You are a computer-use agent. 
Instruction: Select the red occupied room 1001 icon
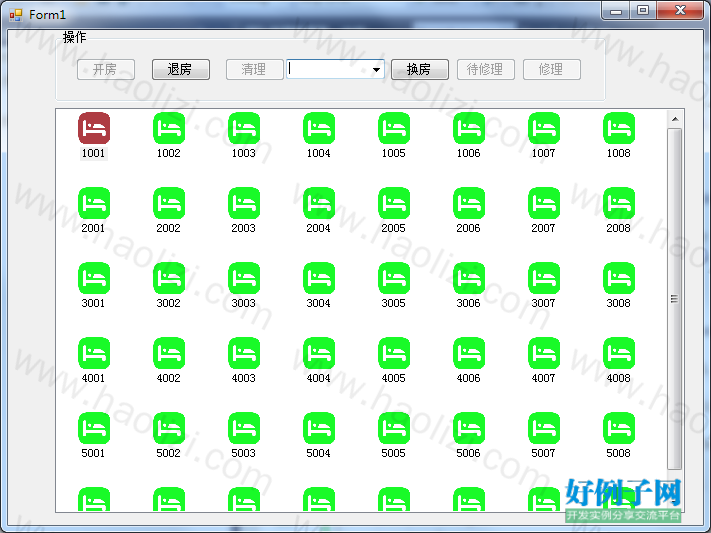coord(94,128)
